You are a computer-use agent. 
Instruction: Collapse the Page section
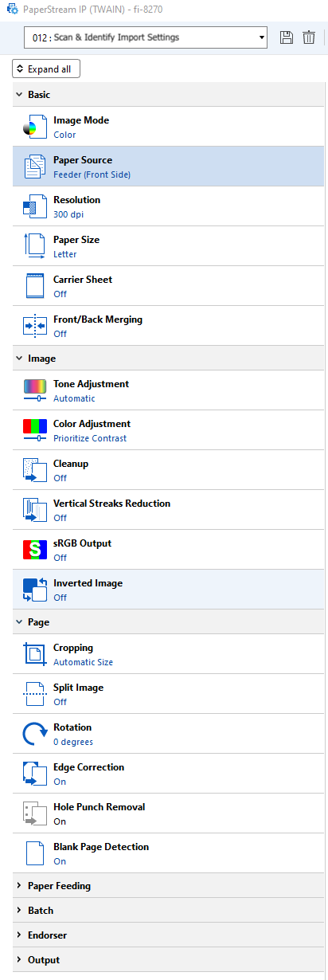pyautogui.click(x=19, y=621)
